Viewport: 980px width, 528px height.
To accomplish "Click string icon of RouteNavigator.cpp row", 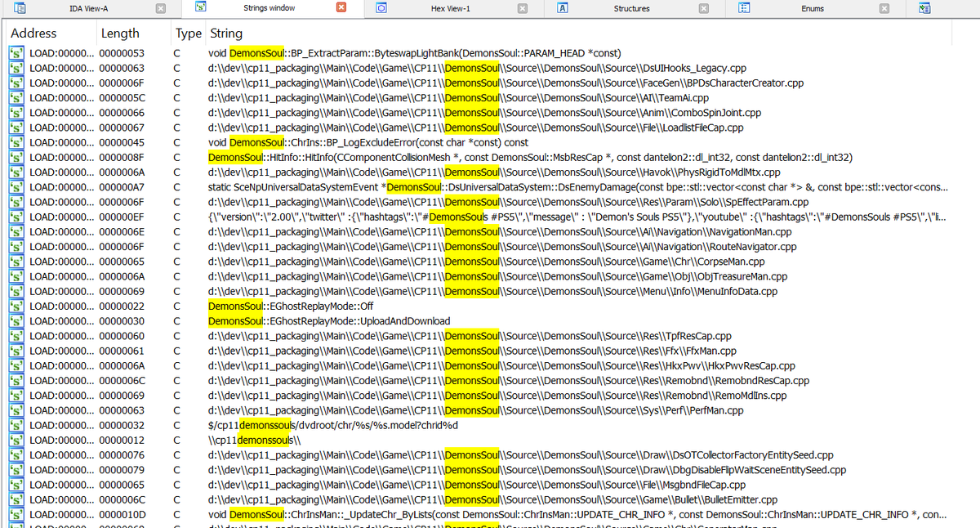I will pyautogui.click(x=16, y=246).
